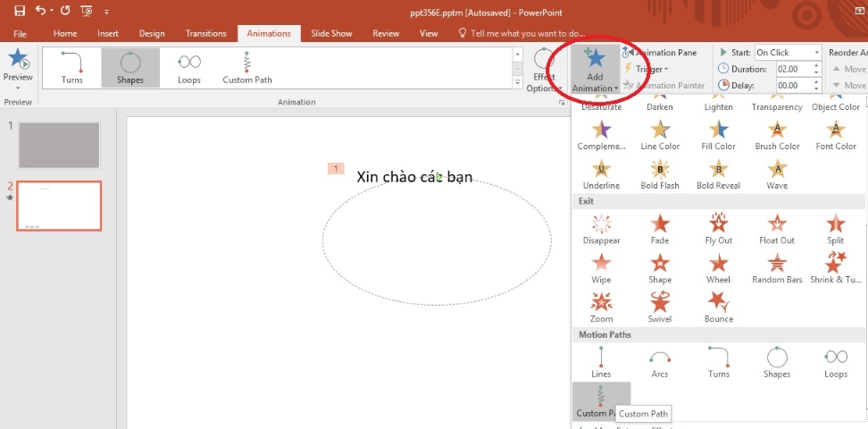Click the Start From Beginning slideshow icon
Viewport: 868px width, 429px height.
click(x=86, y=11)
